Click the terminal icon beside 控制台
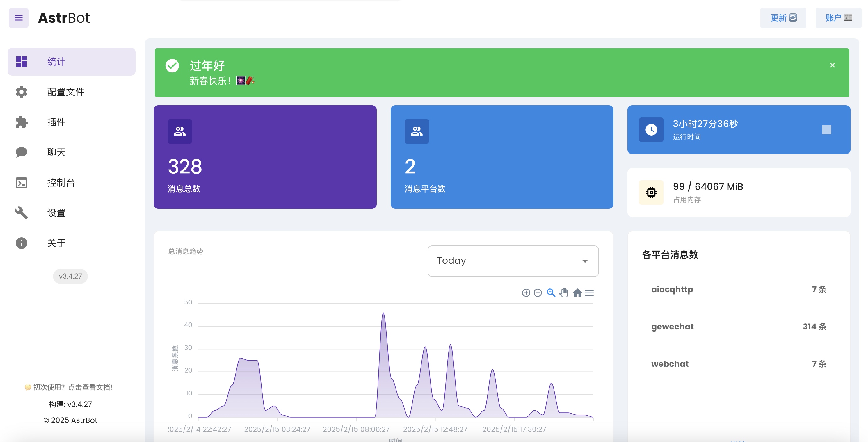 (x=22, y=183)
